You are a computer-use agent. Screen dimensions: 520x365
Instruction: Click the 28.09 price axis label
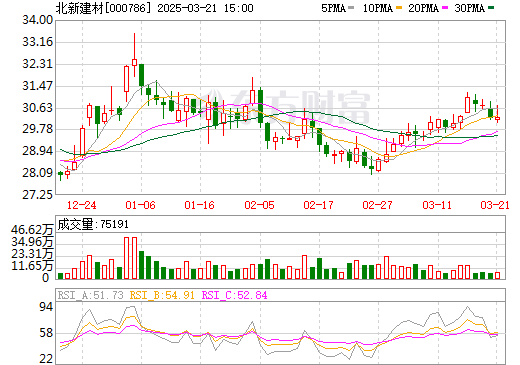(x=38, y=173)
